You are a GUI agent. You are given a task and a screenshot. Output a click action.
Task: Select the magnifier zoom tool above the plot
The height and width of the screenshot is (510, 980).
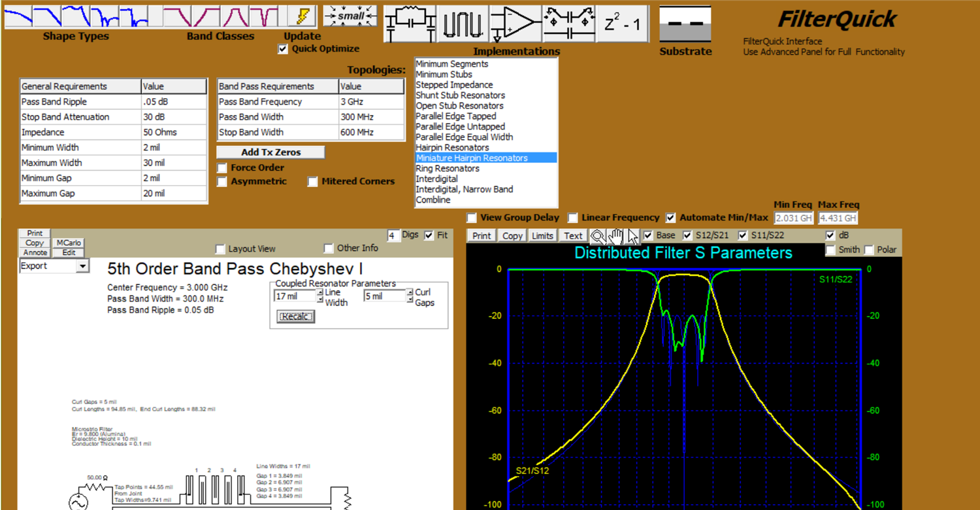coord(598,235)
